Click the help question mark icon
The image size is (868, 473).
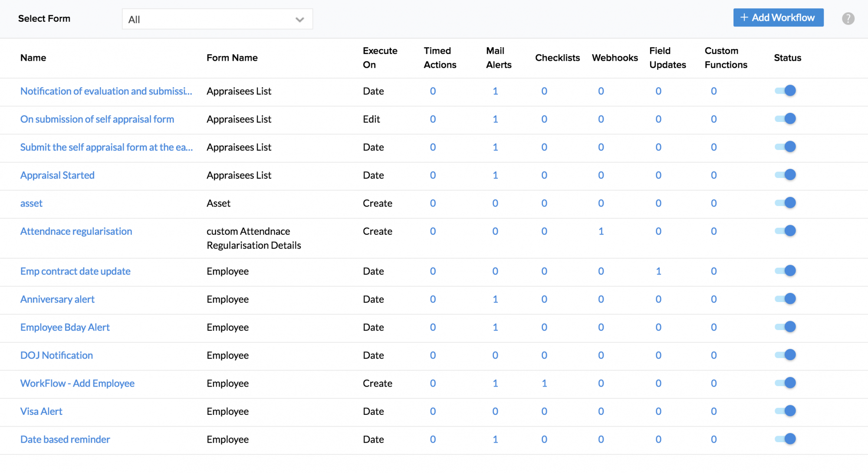coord(848,18)
